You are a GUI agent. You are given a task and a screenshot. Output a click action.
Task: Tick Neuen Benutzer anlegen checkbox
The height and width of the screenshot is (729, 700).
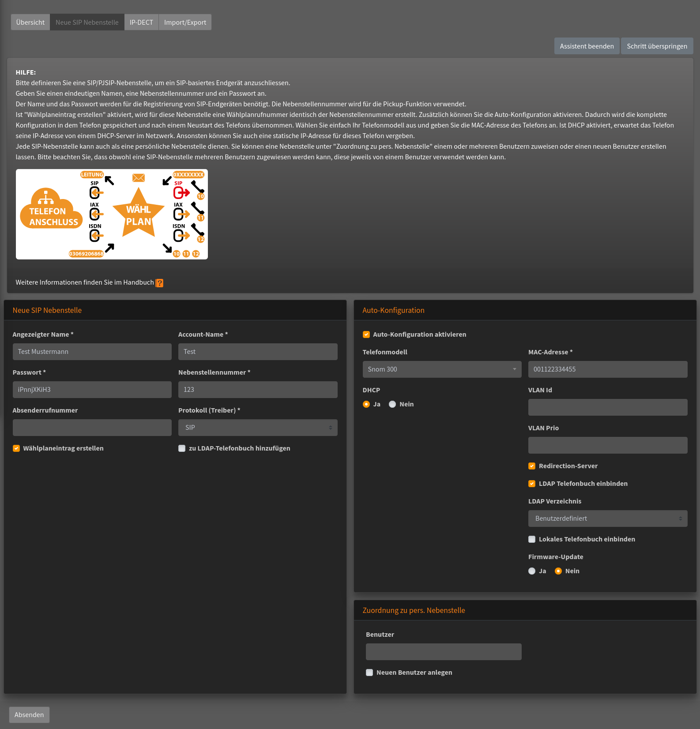point(369,673)
